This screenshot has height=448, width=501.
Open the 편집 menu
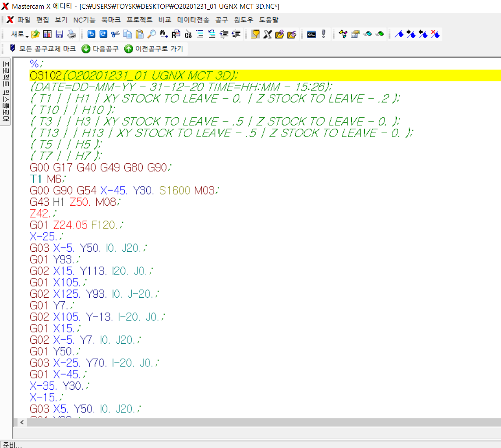(43, 20)
